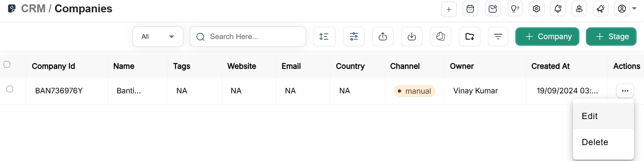Choose Delete from the actions menu
Screen dimensions: 644x161
(x=595, y=142)
